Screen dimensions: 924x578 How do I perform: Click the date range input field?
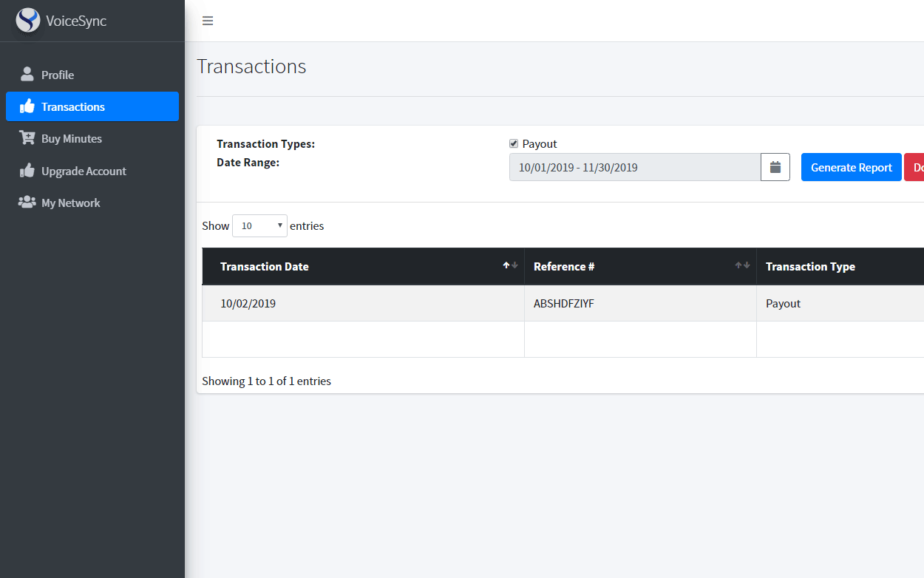click(635, 167)
